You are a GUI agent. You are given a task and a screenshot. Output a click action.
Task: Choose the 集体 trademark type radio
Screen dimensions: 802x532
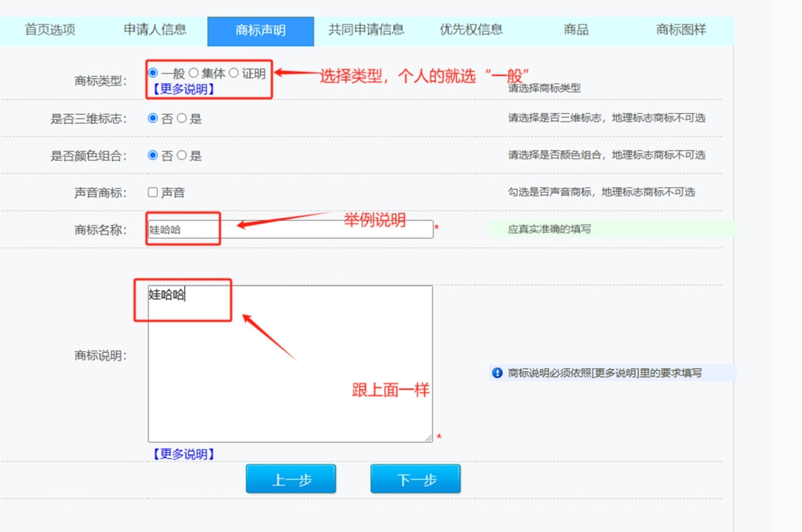tap(194, 73)
